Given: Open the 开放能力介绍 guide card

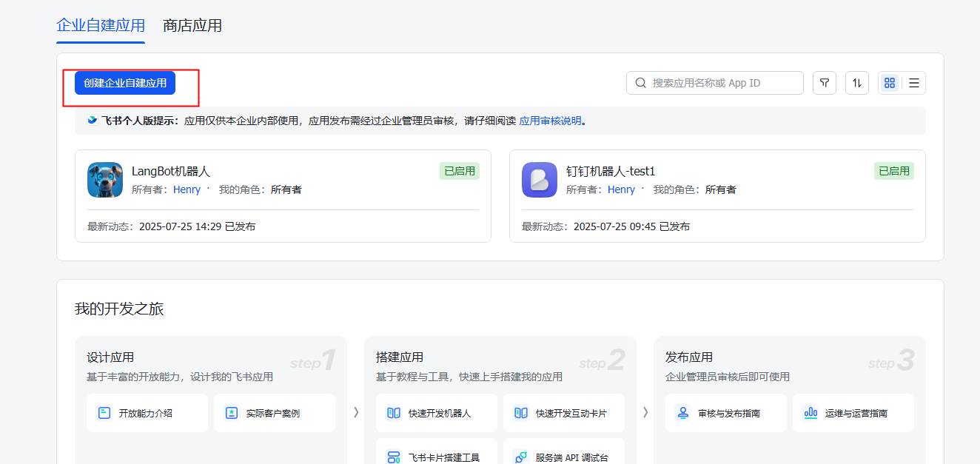Looking at the screenshot, I should (147, 413).
